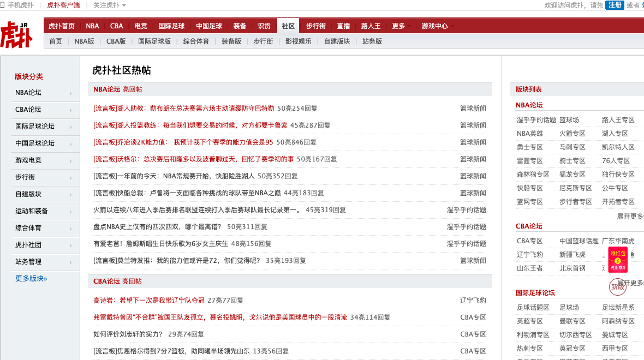Open the 火箭以连续八年进入季后赛 post
The width and height of the screenshot is (644, 360).
pos(198,210)
